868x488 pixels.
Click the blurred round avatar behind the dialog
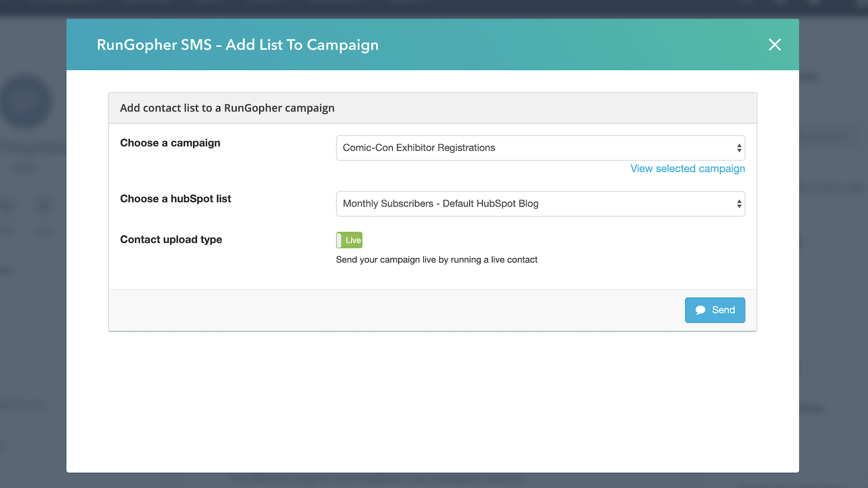[26, 102]
